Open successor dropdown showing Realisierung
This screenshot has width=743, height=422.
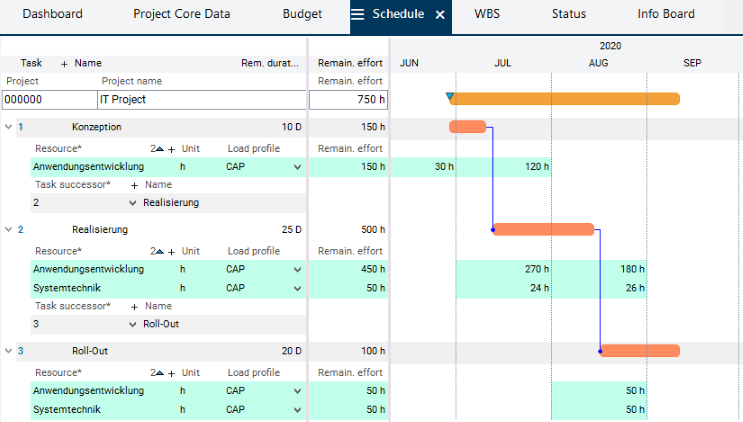(134, 203)
